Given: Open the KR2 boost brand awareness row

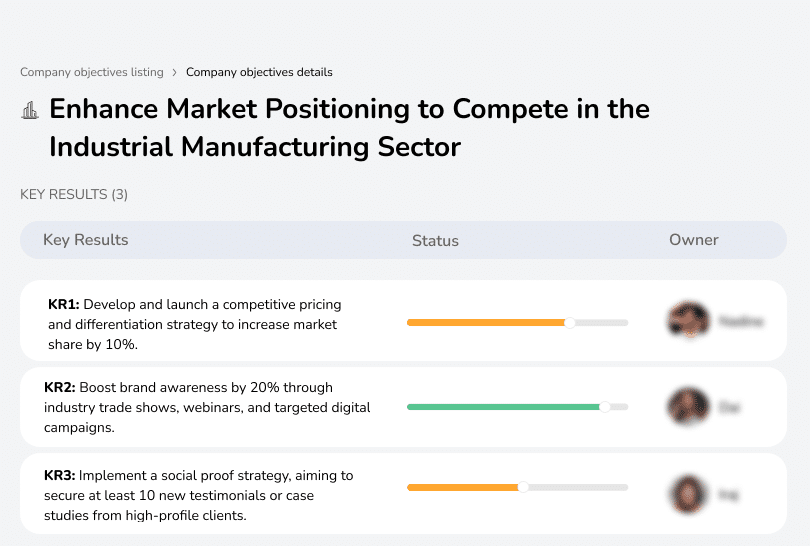Looking at the screenshot, I should 207,407.
